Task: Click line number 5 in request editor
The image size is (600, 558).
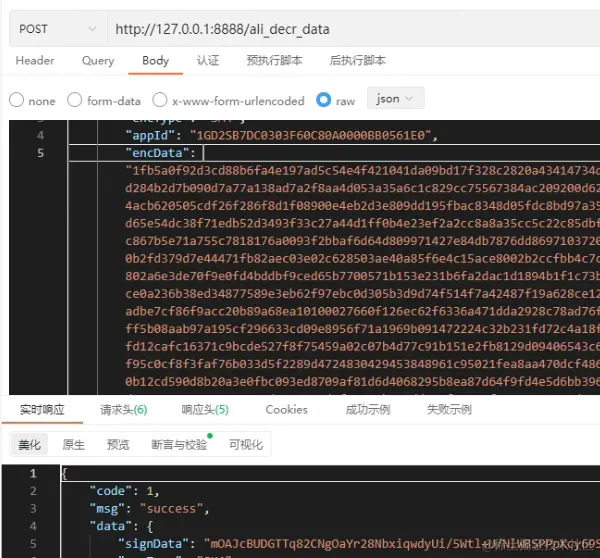Action: [x=40, y=153]
